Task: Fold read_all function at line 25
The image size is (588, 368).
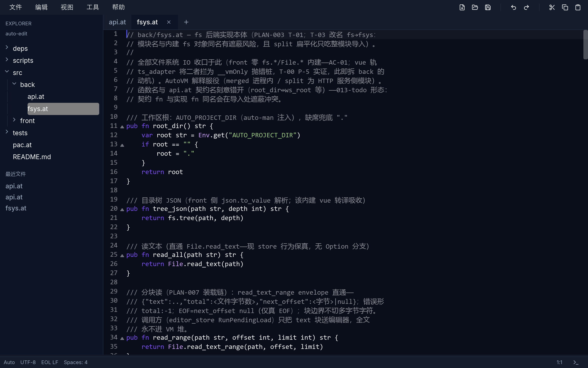Action: point(122,255)
